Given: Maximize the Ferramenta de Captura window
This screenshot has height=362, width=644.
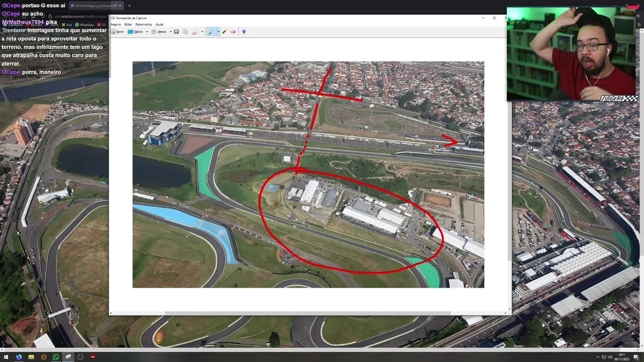Looking at the screenshot, I should coord(495,18).
